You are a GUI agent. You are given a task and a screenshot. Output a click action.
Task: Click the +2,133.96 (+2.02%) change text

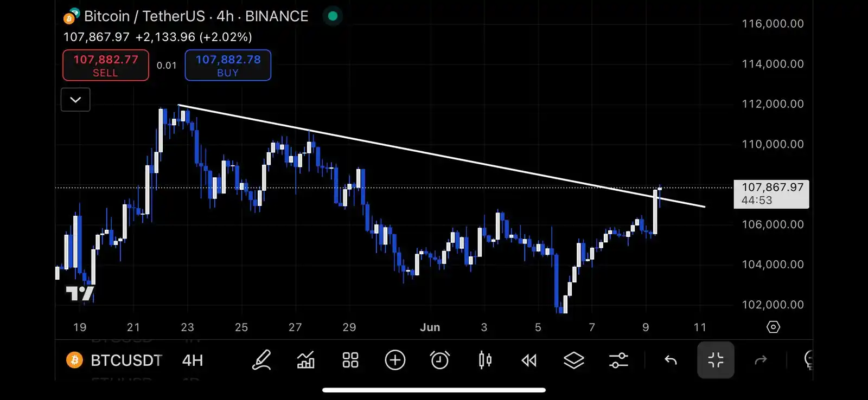point(194,37)
